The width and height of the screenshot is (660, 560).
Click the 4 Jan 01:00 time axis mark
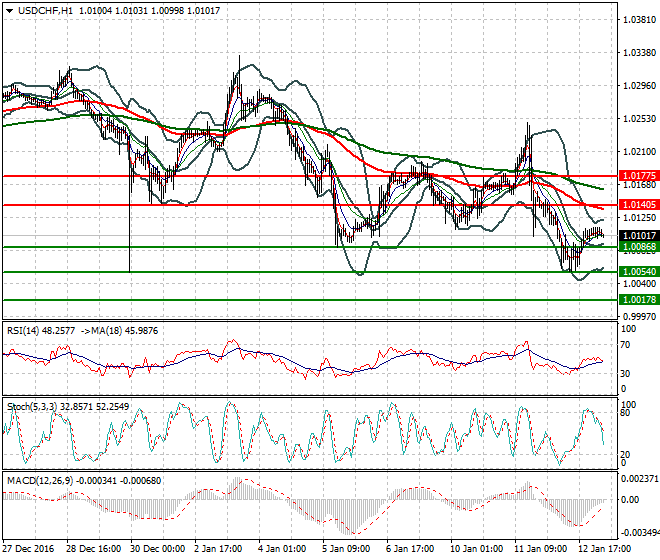click(281, 549)
